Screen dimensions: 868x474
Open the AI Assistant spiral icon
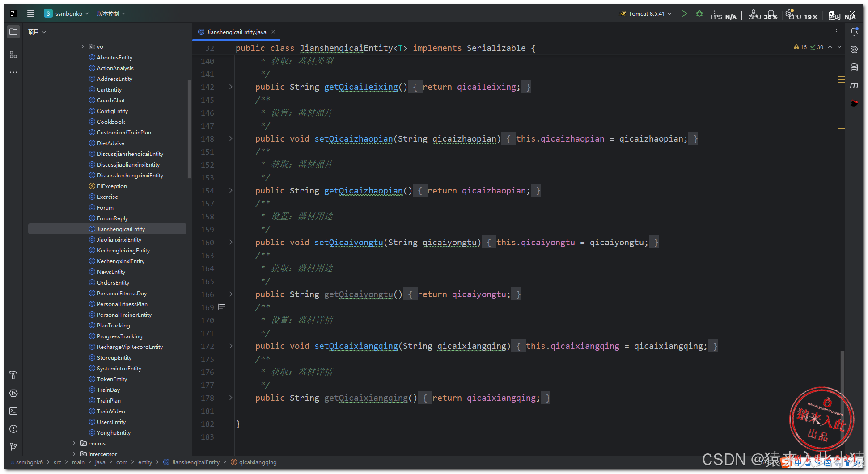coord(854,50)
